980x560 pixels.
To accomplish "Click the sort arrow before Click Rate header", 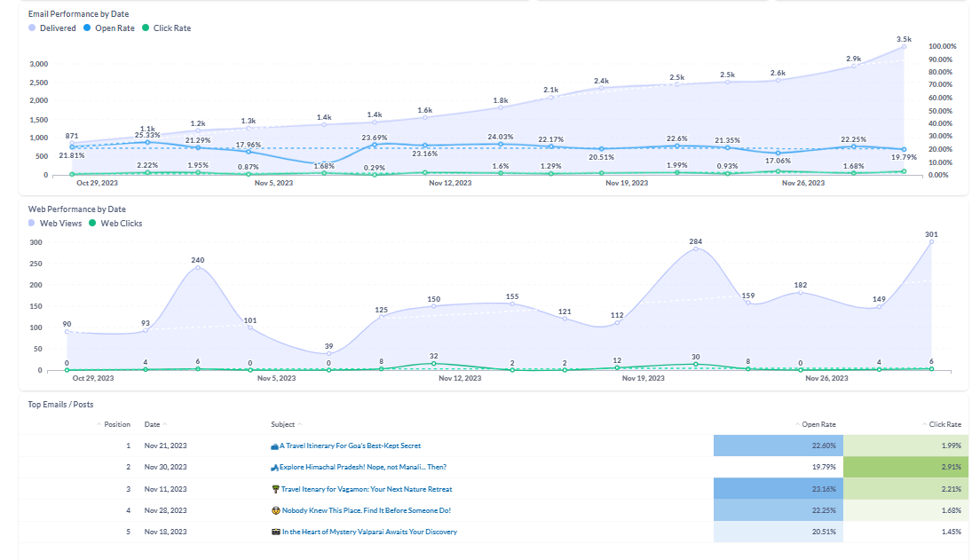I will point(924,424).
